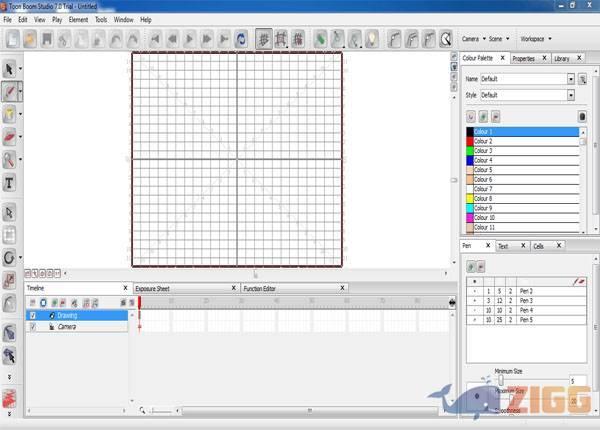Select the Text tool
Screen dimensions: 600x430
click(9, 183)
